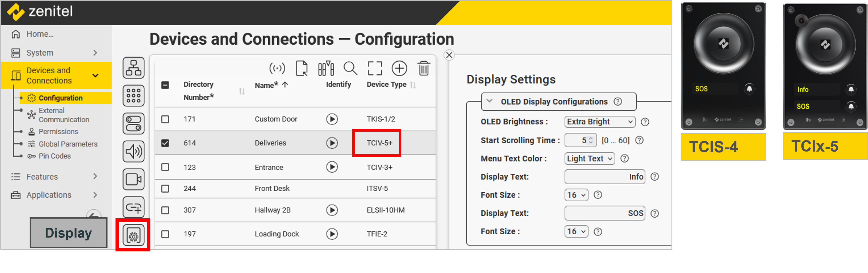Collapse the OLED Display Configurations section
This screenshot has width=868, height=273.
point(490,101)
